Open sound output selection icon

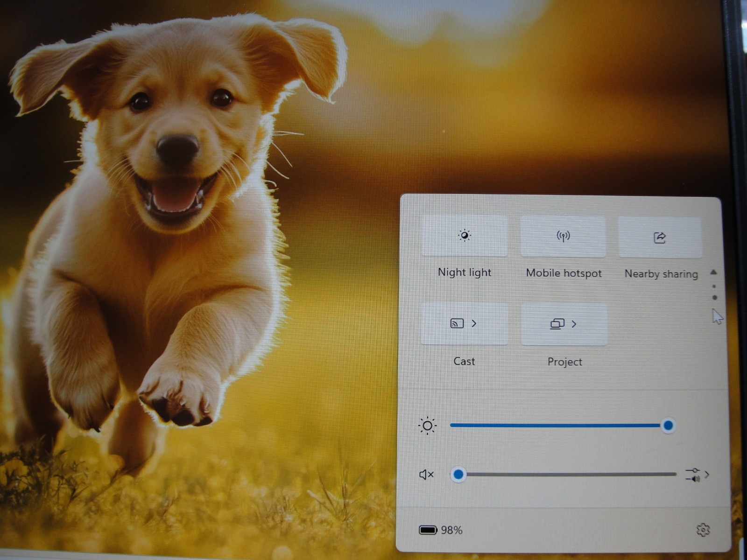tap(693, 475)
